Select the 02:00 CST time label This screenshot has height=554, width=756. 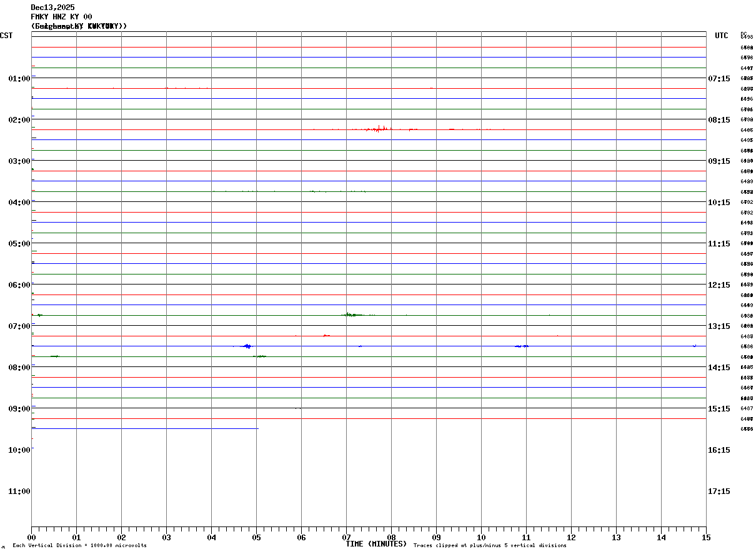(19, 119)
